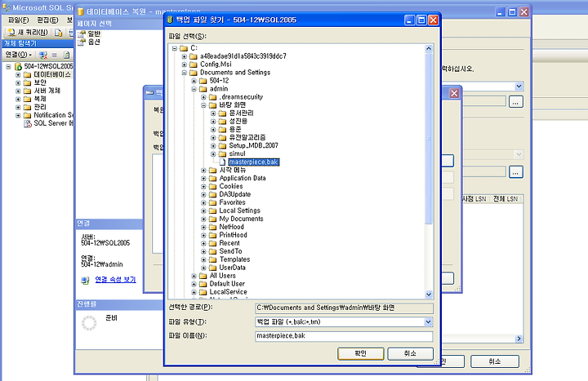Open the 파일 유형 backup file type dropdown

coord(428,321)
